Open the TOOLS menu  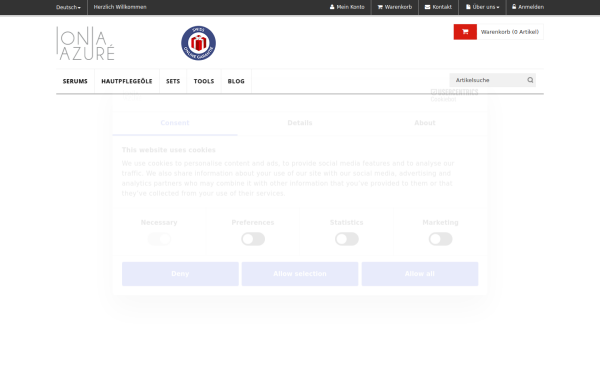[204, 81]
